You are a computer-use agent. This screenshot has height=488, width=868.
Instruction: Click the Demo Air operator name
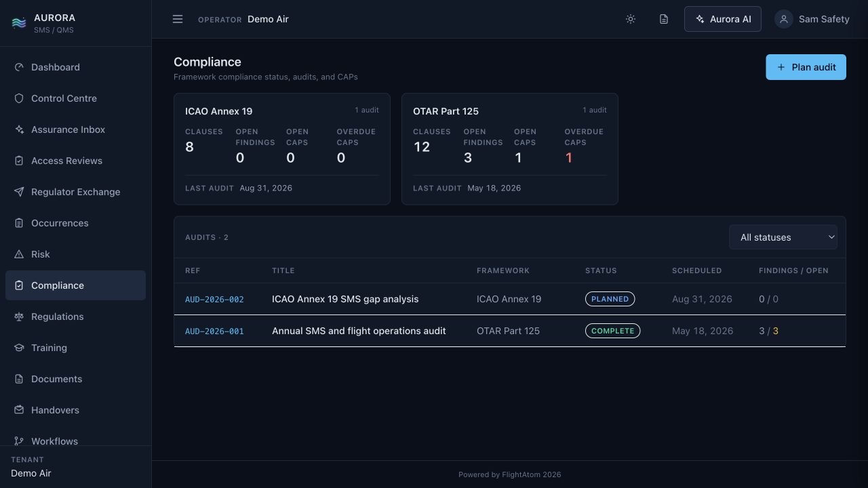268,19
